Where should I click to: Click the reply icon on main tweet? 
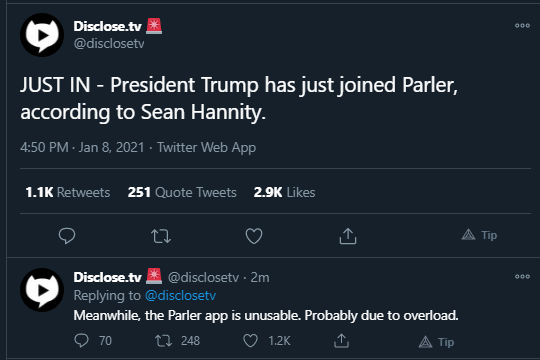(x=67, y=236)
